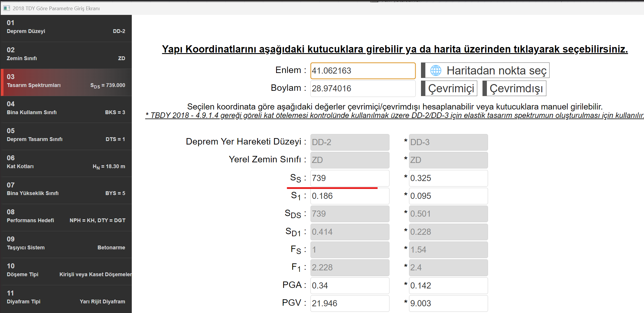Click the window icon in title bar
The image size is (644, 313).
click(x=6, y=8)
